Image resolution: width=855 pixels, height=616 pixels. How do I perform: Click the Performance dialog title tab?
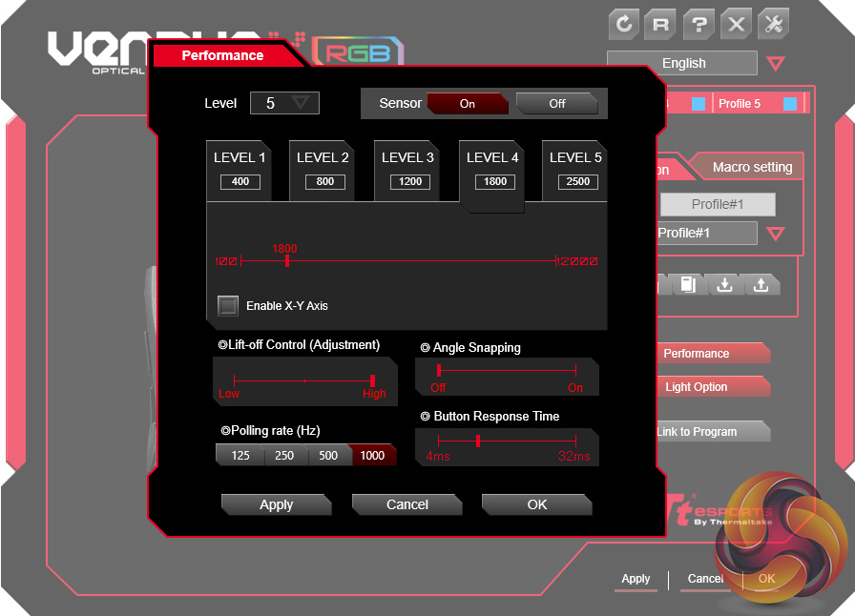tap(222, 55)
